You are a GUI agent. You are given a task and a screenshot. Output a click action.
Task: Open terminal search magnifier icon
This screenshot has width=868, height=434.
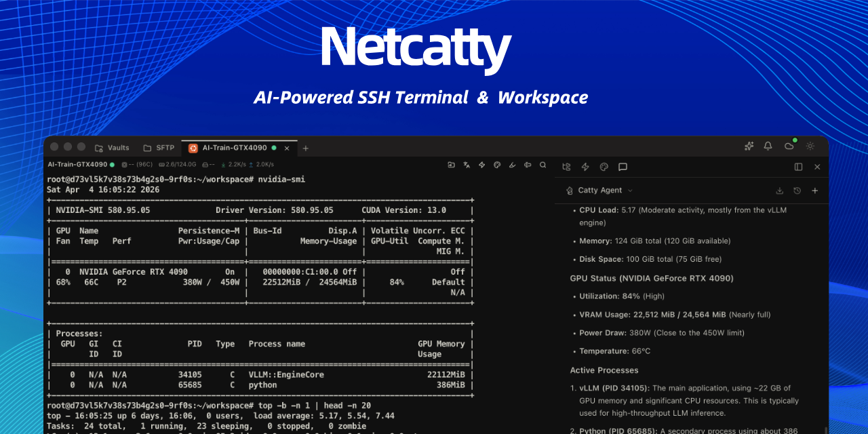[x=542, y=165]
